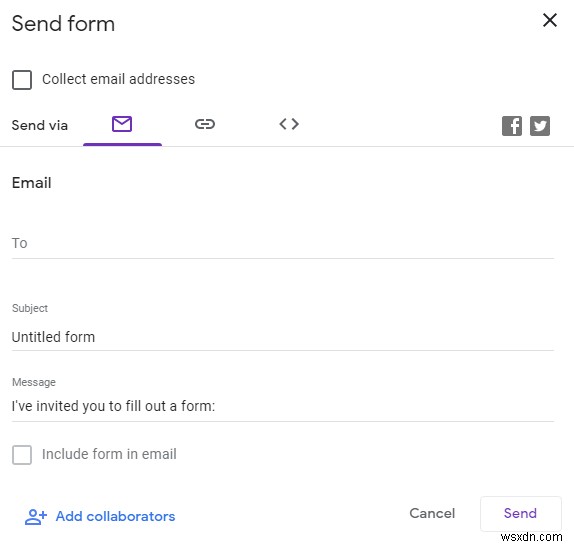Click the add person collaborators icon

pyautogui.click(x=36, y=517)
